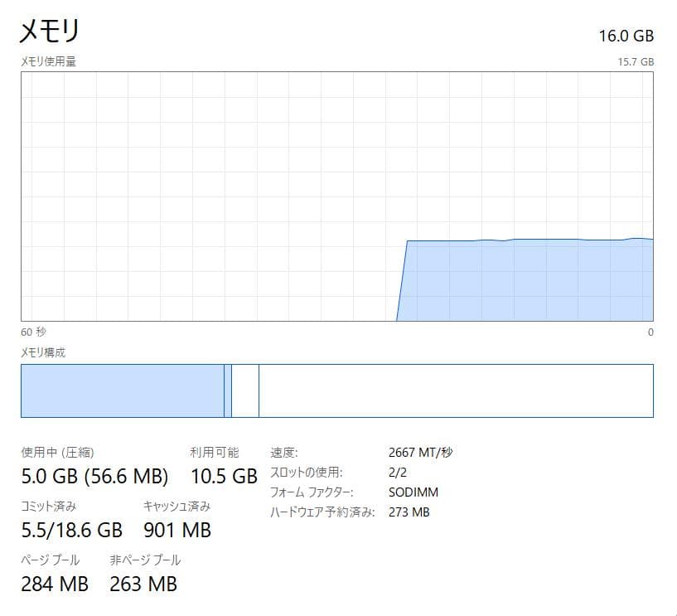Click the empty available segment of the composition bar

[x=456, y=390]
